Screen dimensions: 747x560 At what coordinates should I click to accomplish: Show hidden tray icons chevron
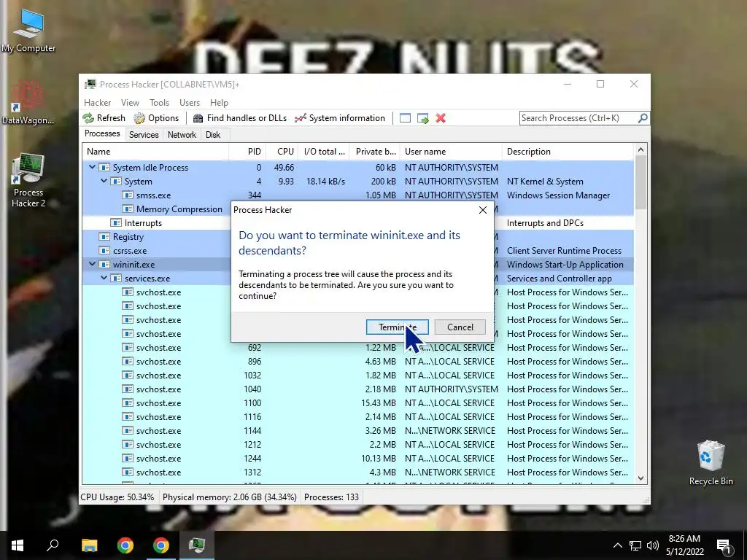coord(617,545)
